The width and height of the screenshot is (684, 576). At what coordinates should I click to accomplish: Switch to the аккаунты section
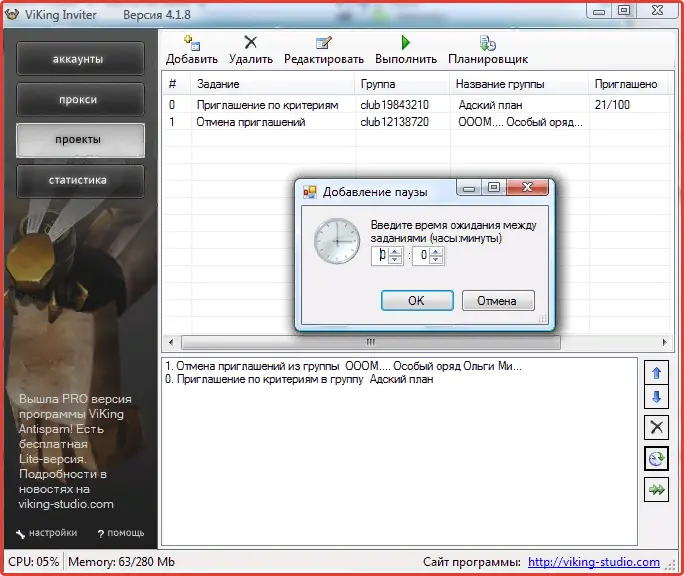pyautogui.click(x=80, y=59)
